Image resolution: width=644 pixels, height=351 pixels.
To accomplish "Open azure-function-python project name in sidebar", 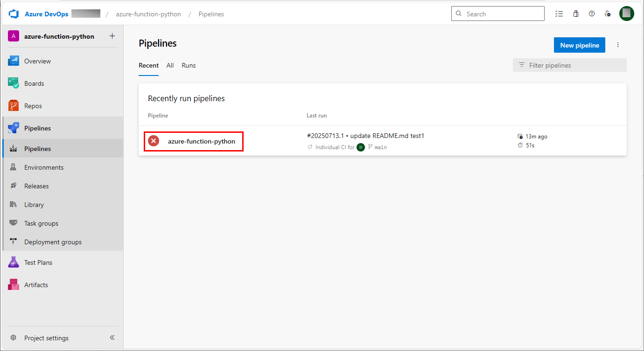I will click(59, 36).
